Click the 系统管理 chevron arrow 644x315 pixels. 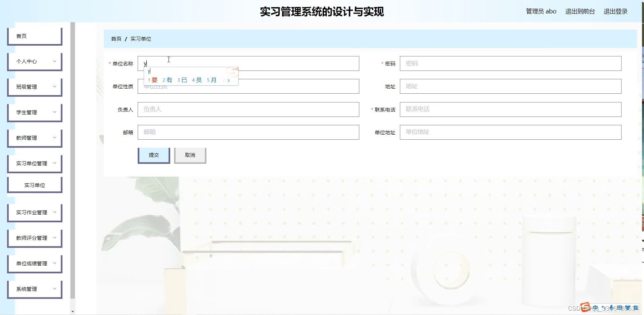pyautogui.click(x=55, y=289)
